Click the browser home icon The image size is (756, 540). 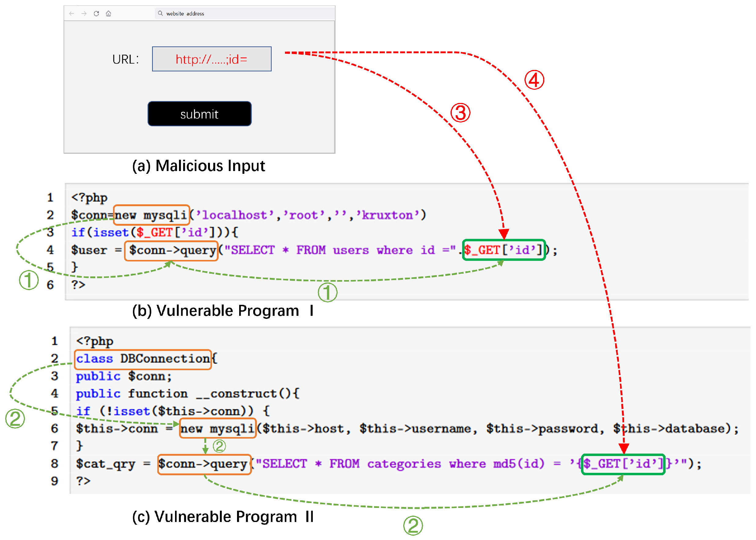pyautogui.click(x=108, y=14)
